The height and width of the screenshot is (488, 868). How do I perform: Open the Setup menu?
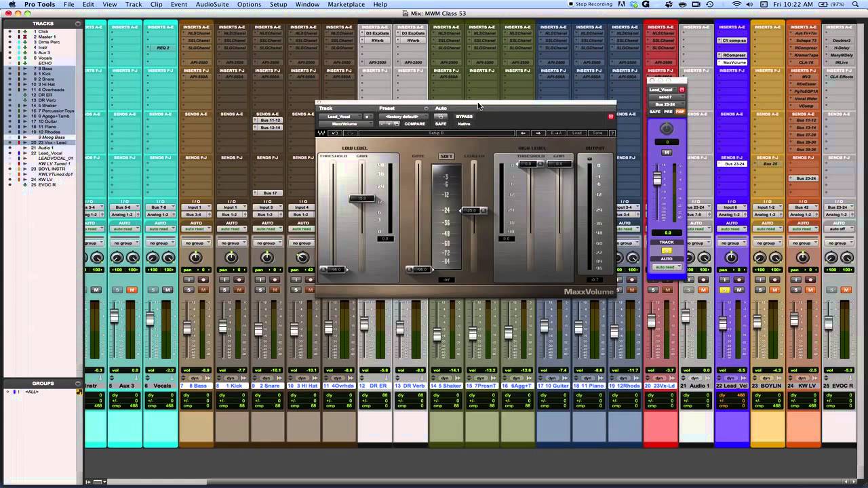tap(279, 4)
